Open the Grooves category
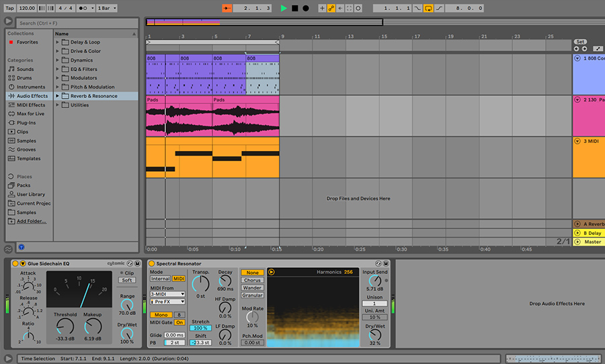This screenshot has height=364, width=605. pos(26,150)
